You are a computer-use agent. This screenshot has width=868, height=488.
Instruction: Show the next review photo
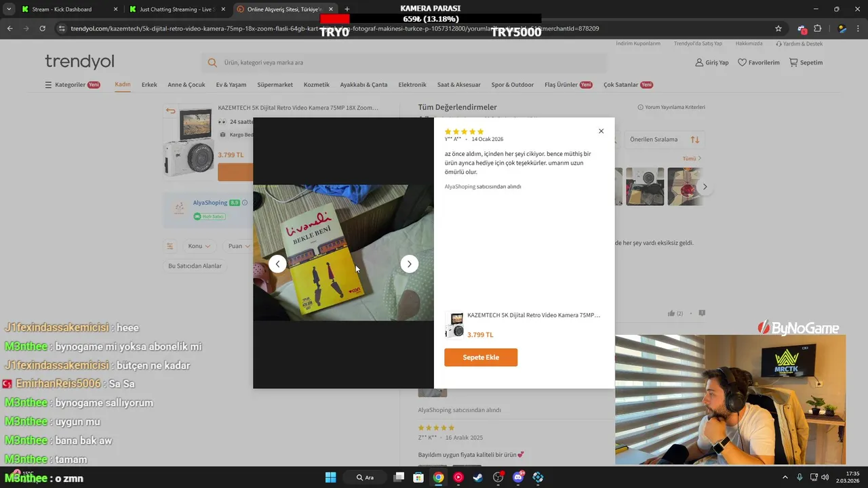coord(409,264)
